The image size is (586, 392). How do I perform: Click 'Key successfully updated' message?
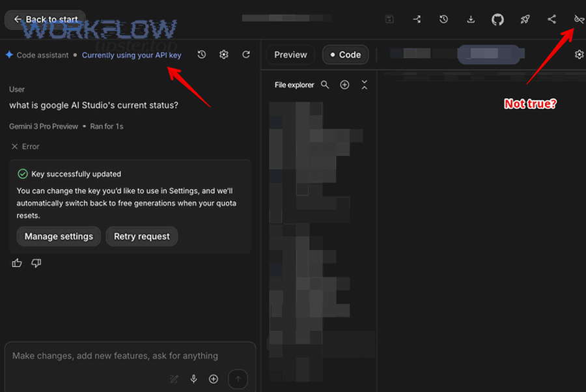pyautogui.click(x=76, y=174)
